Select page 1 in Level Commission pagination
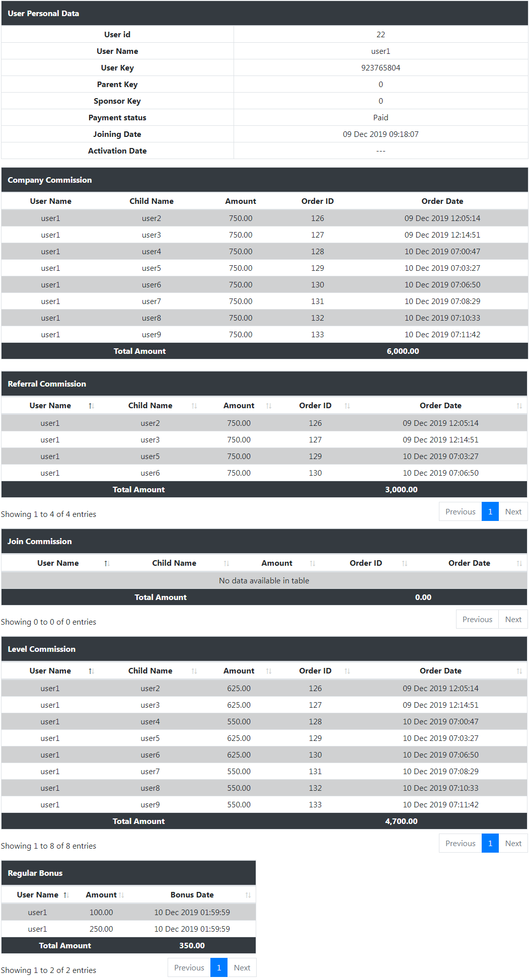The width and height of the screenshot is (529, 980). [490, 844]
